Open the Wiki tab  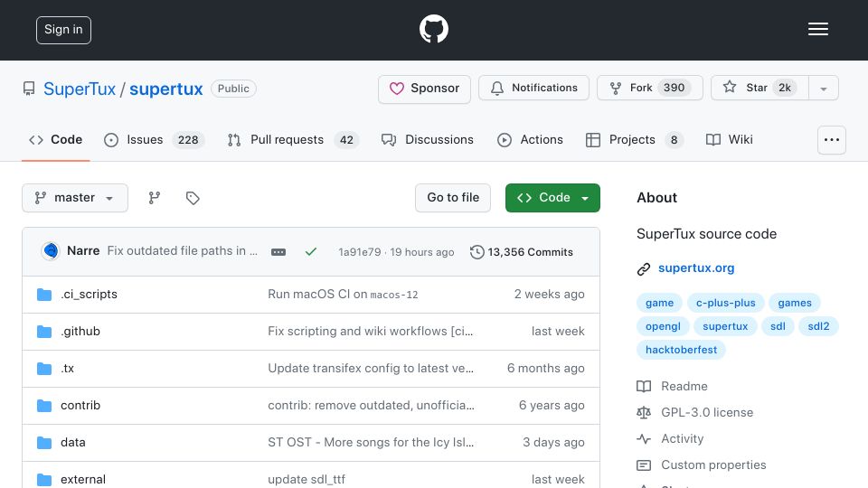point(730,140)
